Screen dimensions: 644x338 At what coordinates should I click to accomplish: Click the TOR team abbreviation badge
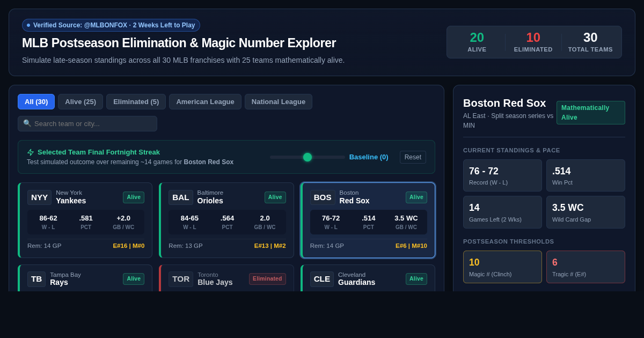(181, 279)
